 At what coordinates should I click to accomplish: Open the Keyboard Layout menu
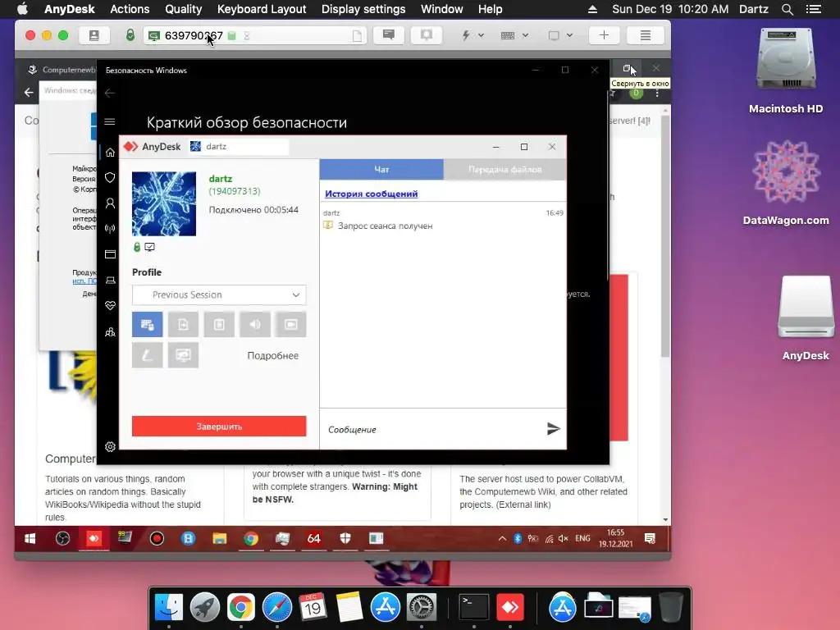(x=262, y=9)
